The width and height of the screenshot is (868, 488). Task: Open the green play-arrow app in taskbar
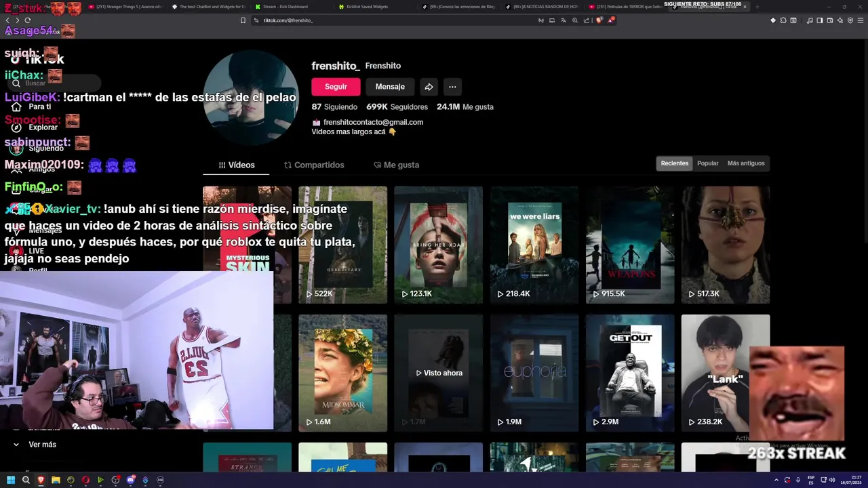click(x=100, y=480)
